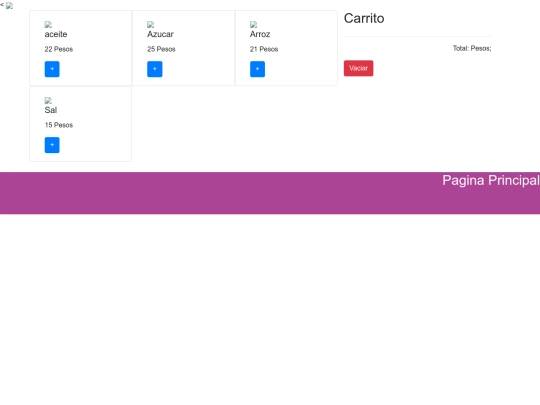Click the 25 Pesos price
The height and width of the screenshot is (405, 540).
161,49
